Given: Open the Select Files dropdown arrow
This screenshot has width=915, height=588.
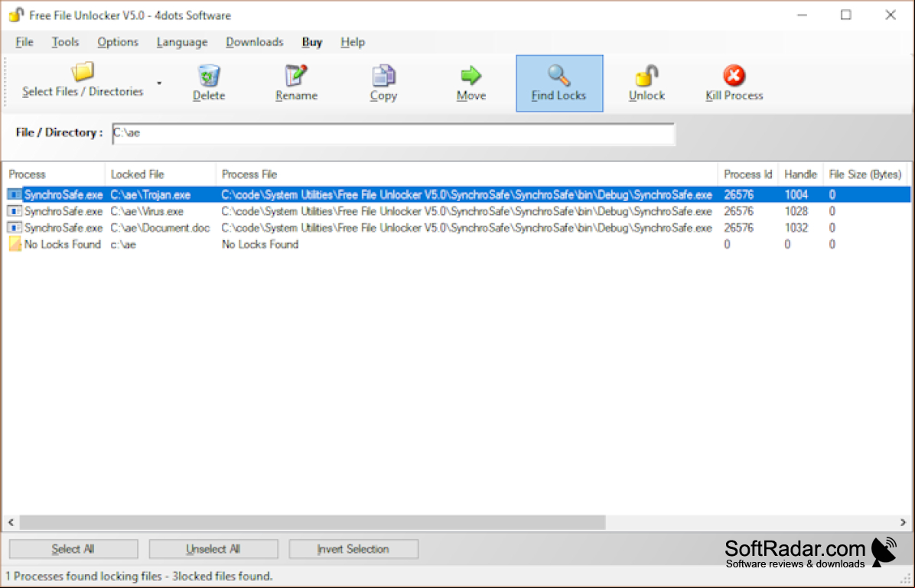Looking at the screenshot, I should (158, 83).
